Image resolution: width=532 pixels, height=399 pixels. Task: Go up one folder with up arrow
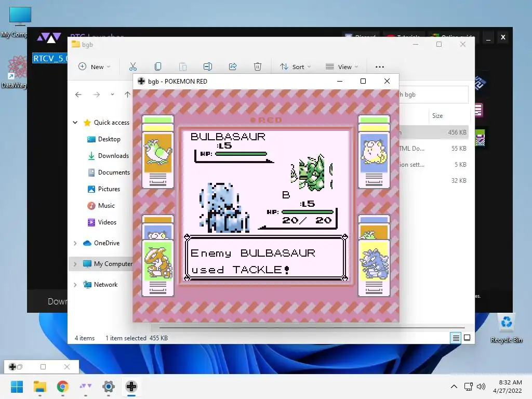pos(127,95)
